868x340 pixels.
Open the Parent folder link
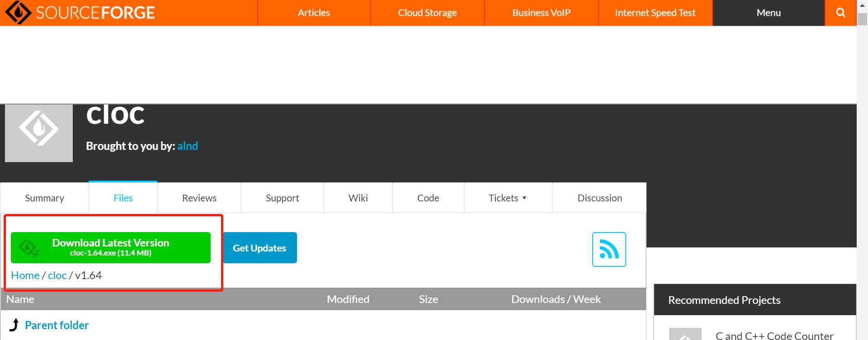click(57, 325)
